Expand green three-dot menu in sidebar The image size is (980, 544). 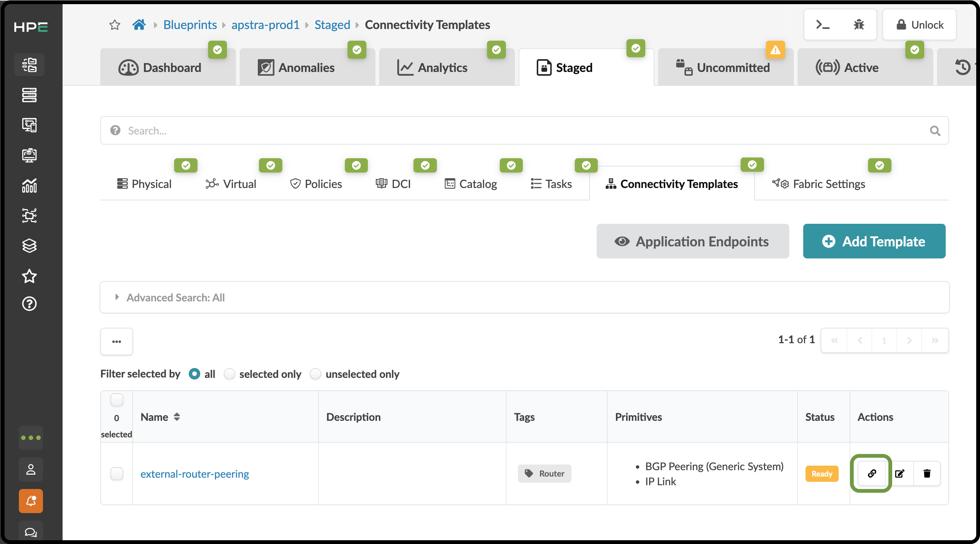point(31,437)
